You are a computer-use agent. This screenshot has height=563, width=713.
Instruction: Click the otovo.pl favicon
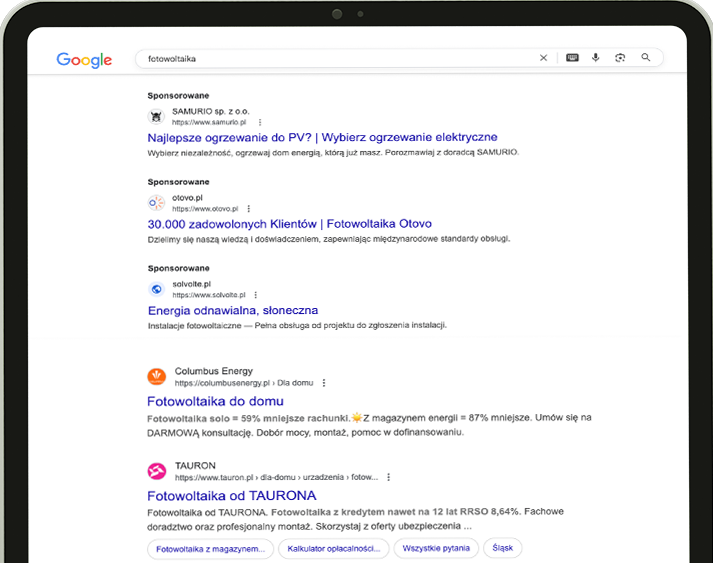point(156,203)
